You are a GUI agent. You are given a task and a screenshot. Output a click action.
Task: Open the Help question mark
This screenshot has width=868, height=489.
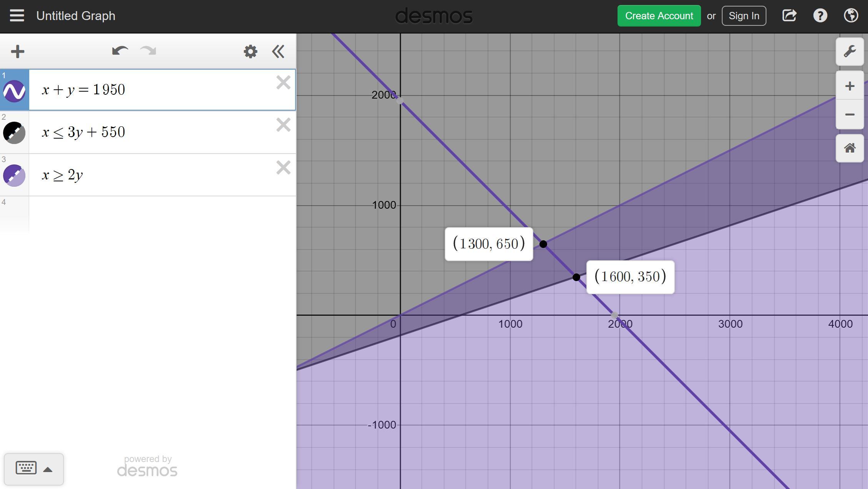[820, 16]
